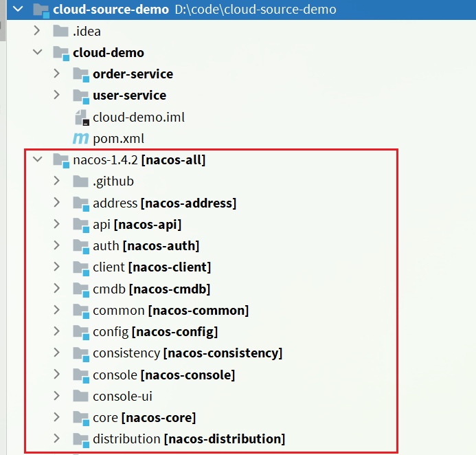Select the client [nacos-client] item

click(x=151, y=267)
